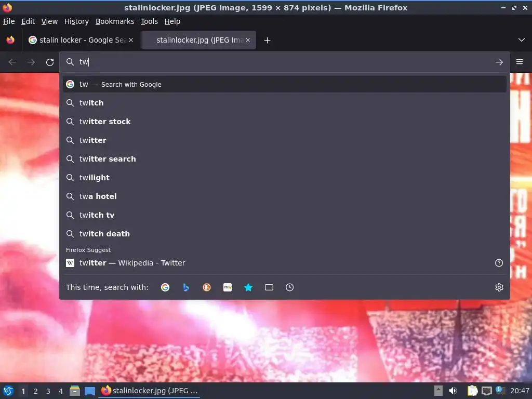Open the Bookmarks menu
532x399 pixels.
115,21
